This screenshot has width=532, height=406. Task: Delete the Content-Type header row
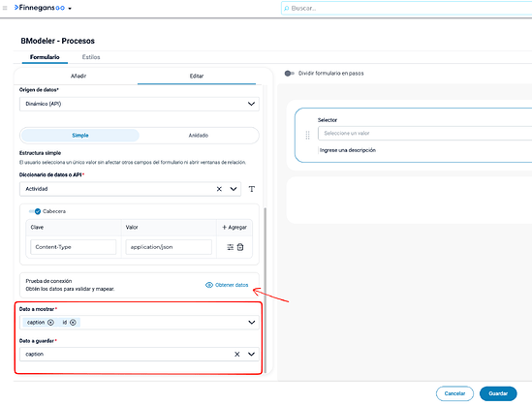pyautogui.click(x=240, y=247)
